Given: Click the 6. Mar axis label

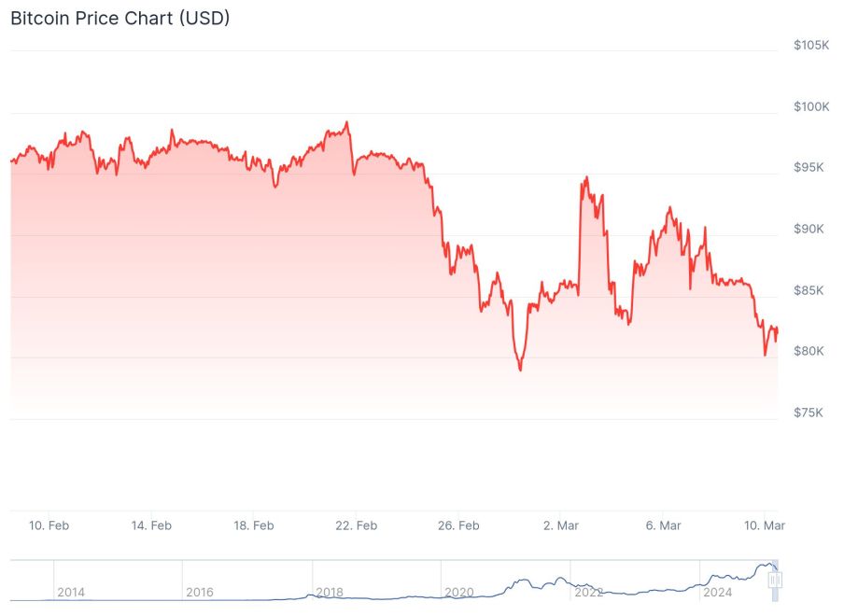Looking at the screenshot, I should [x=663, y=525].
